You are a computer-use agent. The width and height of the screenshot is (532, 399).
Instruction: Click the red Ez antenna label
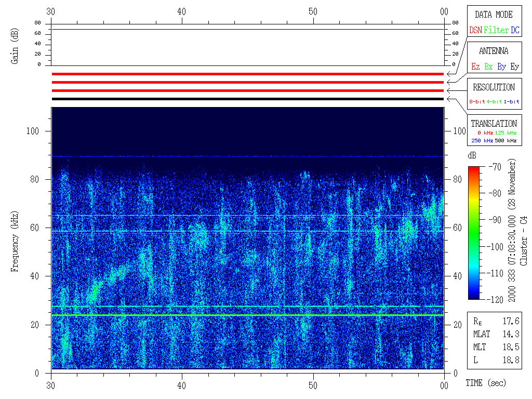(475, 67)
